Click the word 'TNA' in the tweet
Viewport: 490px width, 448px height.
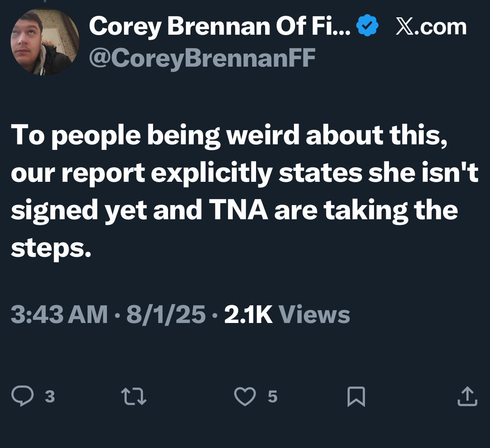238,210
